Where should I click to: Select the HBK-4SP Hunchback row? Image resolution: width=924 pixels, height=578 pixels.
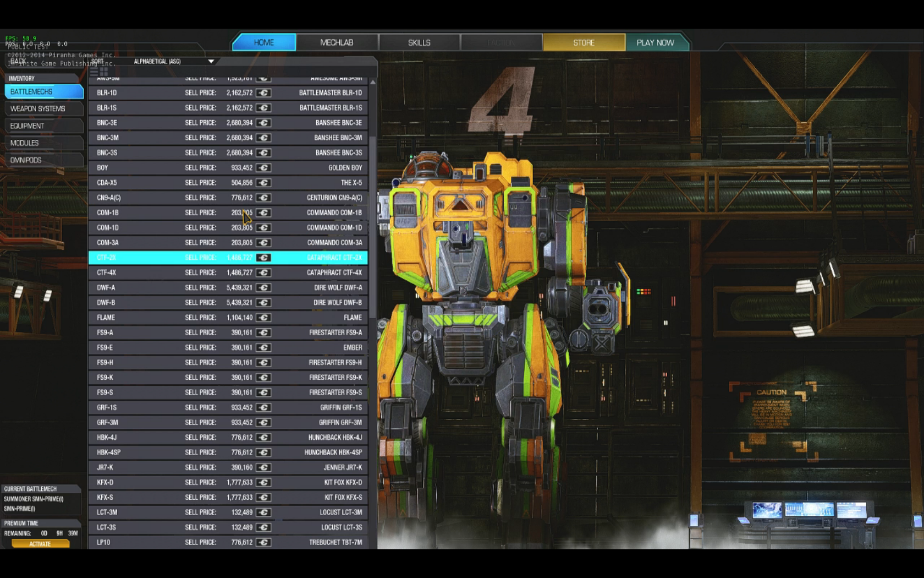pos(228,452)
